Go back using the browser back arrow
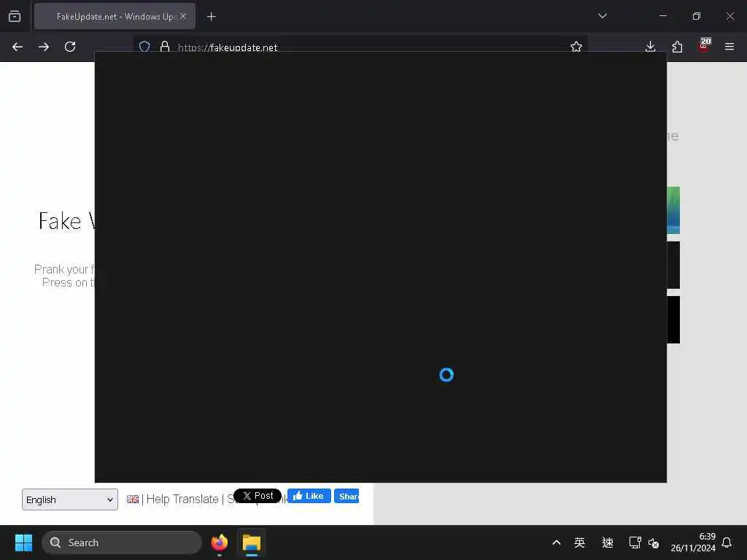747x560 pixels. 18,47
